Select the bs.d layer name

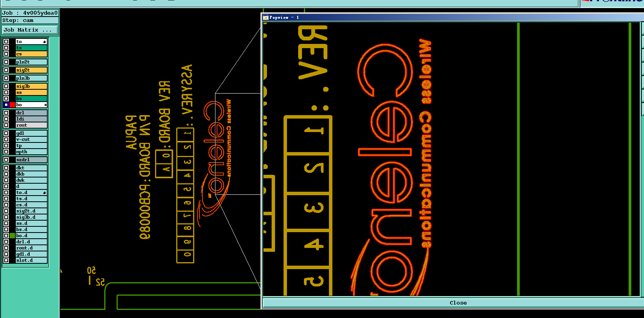tap(31, 229)
